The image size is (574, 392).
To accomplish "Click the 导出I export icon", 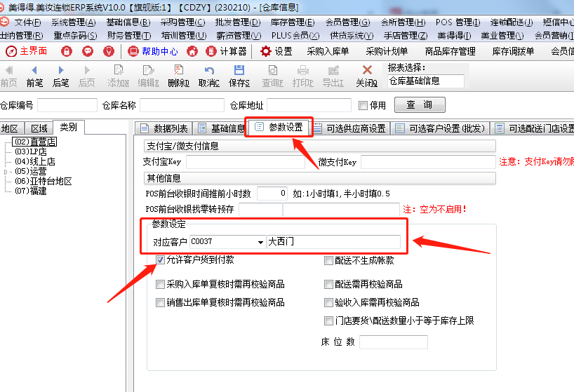I will [x=333, y=70].
